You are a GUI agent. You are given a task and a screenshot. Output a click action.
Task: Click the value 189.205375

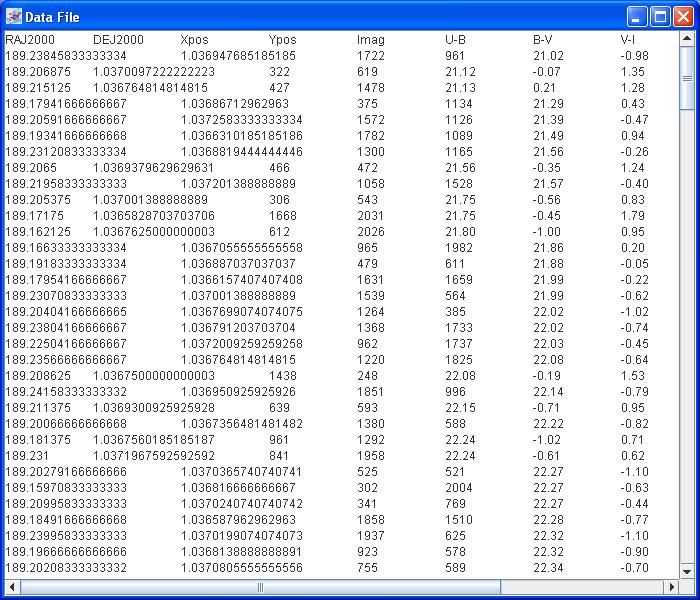tap(38, 200)
